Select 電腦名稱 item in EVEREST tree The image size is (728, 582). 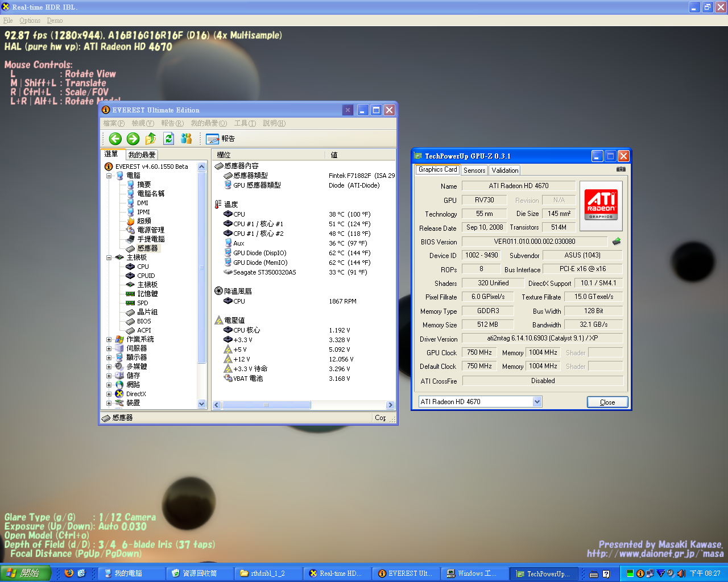tap(151, 194)
